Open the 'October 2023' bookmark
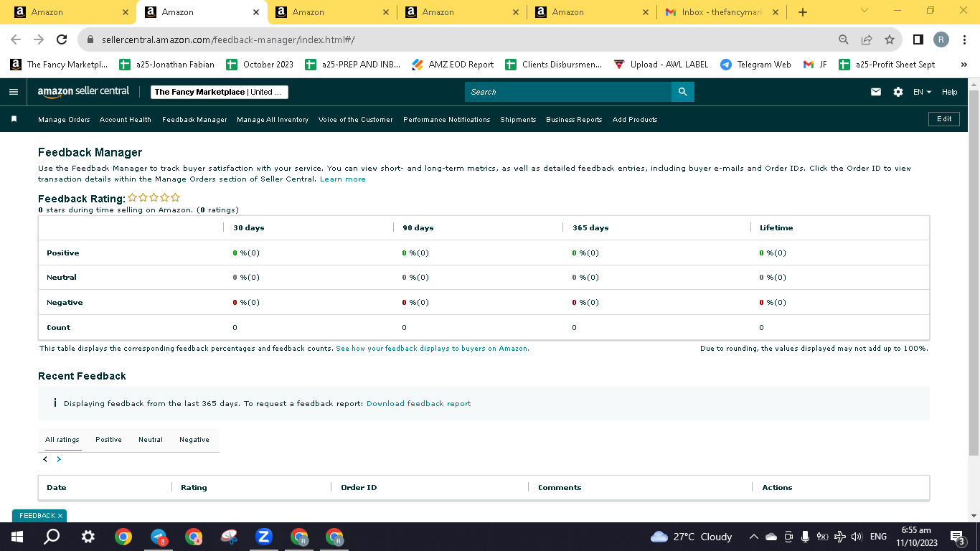 coord(260,65)
